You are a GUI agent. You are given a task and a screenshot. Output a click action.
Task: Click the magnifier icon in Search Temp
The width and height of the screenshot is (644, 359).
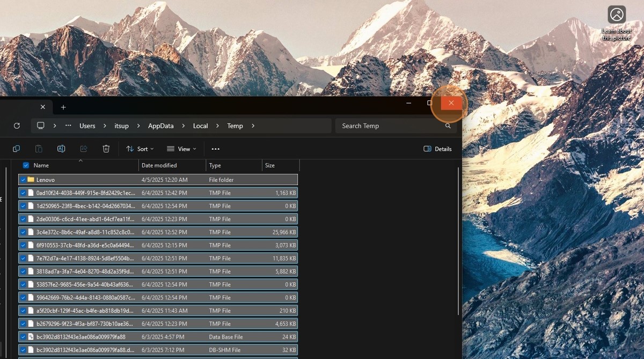click(x=448, y=126)
